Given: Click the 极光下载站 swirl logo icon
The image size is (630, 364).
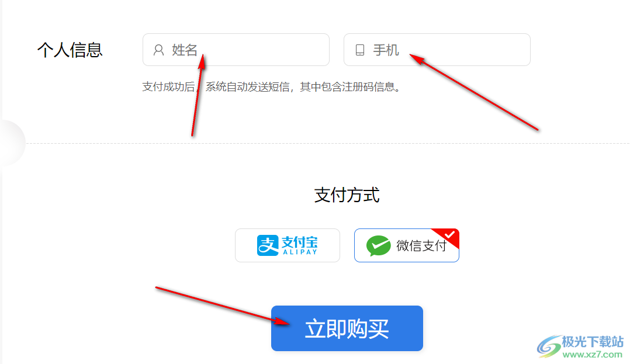Looking at the screenshot, I should coord(549,346).
